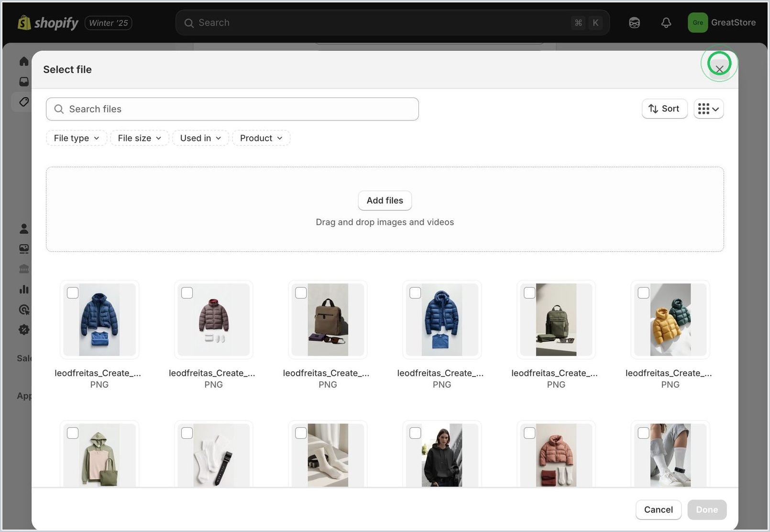Open the Sort options
The width and height of the screenshot is (770, 532).
pyautogui.click(x=664, y=109)
